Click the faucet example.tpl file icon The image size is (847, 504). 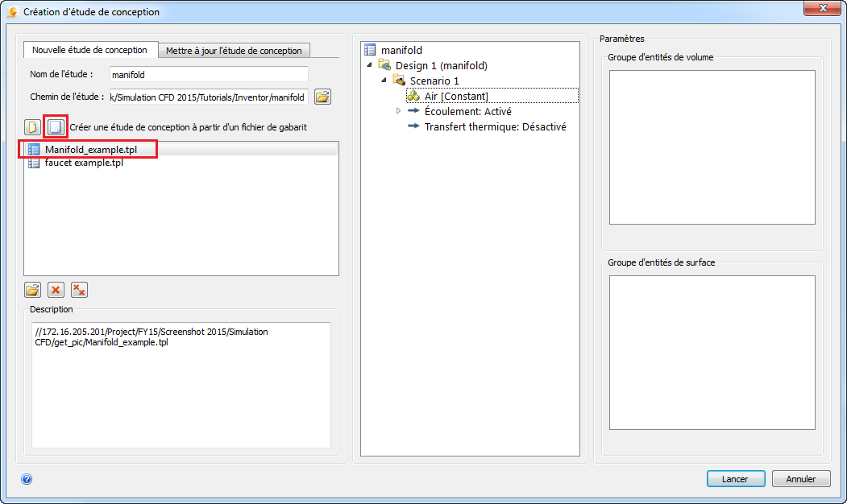34,163
